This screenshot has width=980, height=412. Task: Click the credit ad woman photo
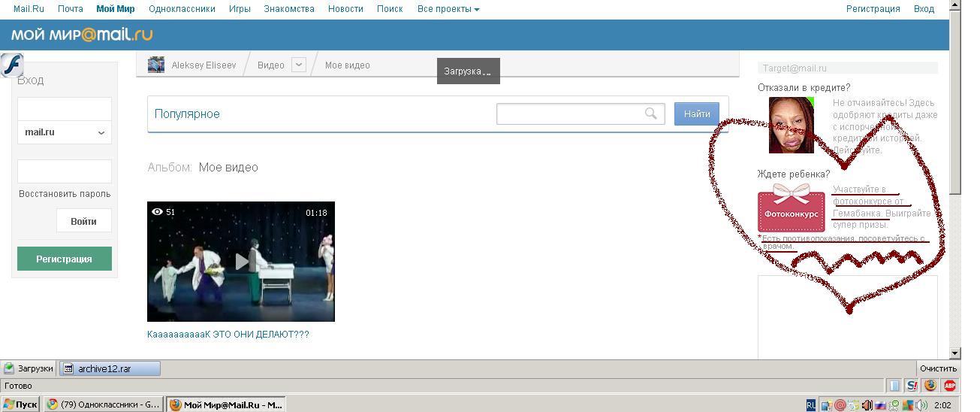click(792, 125)
